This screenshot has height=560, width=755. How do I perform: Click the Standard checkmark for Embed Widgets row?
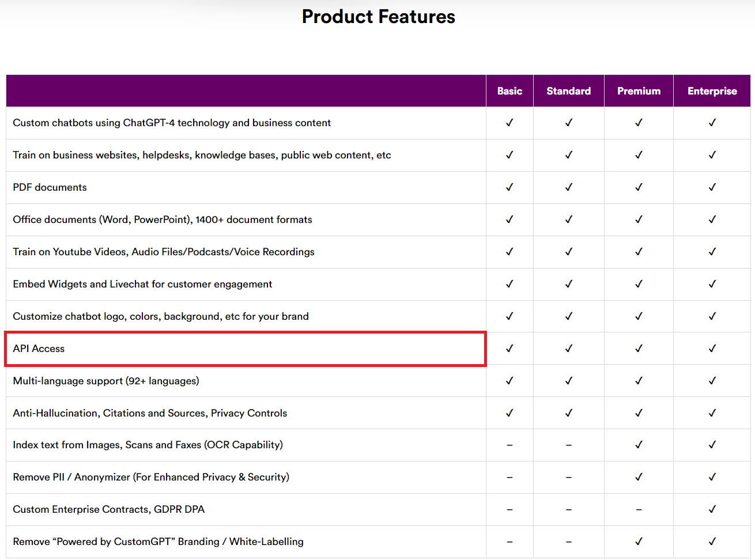(x=568, y=284)
